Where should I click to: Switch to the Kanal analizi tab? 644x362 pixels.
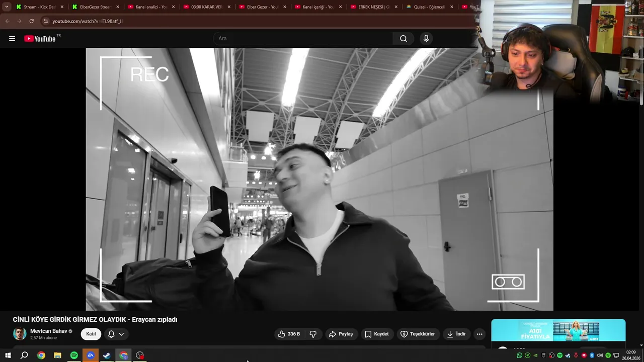pos(151,7)
